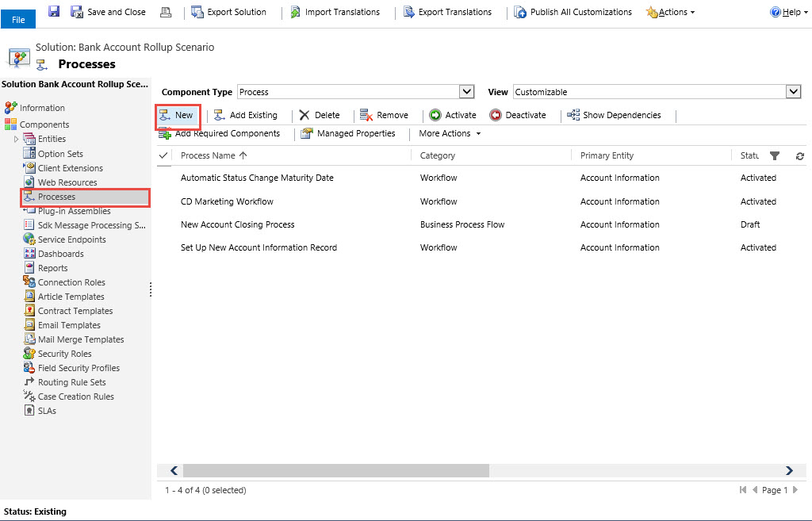Click Show Dependencies toolbar icon
This screenshot has height=521, width=812.
click(x=573, y=115)
